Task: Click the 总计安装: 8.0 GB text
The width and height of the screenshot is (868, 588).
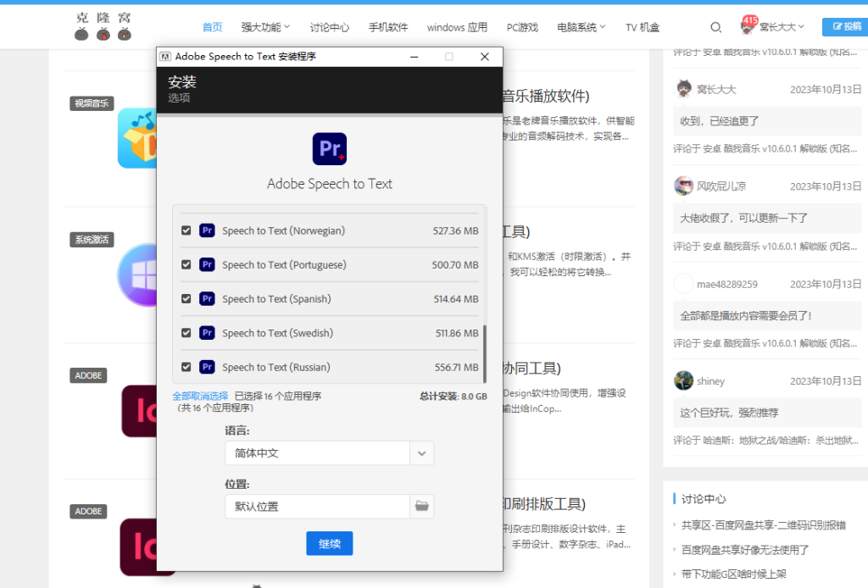Action: click(x=453, y=396)
